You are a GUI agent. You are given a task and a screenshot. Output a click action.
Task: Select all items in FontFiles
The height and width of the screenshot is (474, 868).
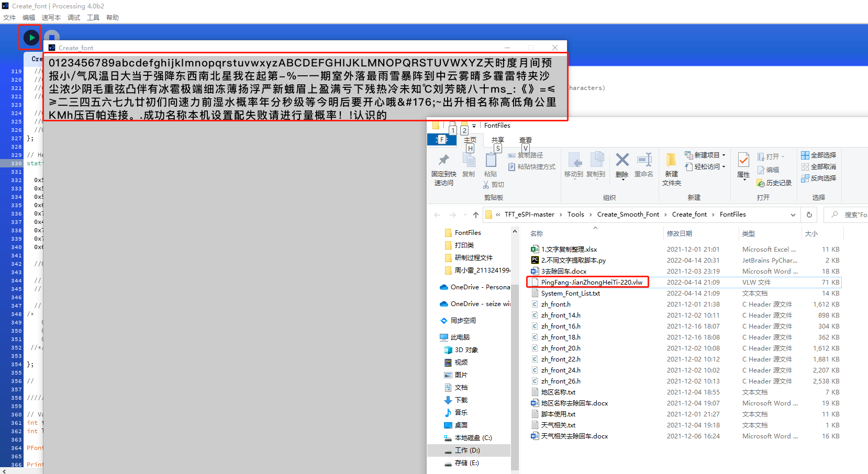click(819, 155)
